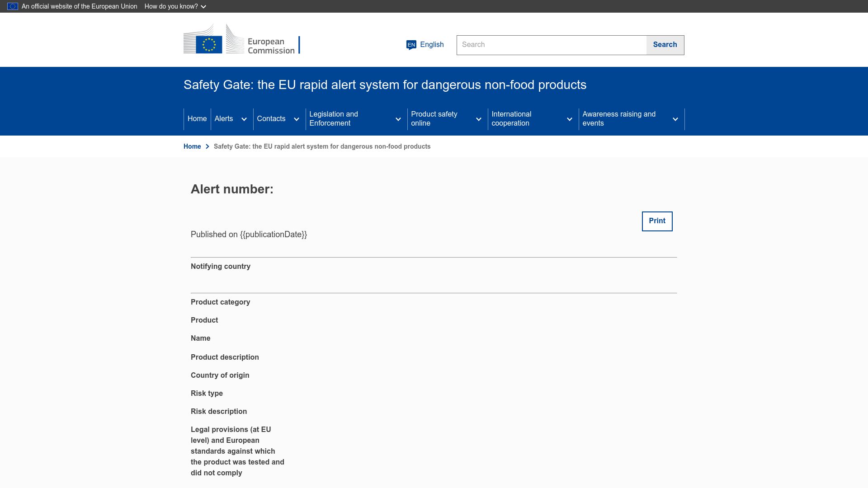The height and width of the screenshot is (488, 868).
Task: Click the Print button
Action: tap(657, 221)
